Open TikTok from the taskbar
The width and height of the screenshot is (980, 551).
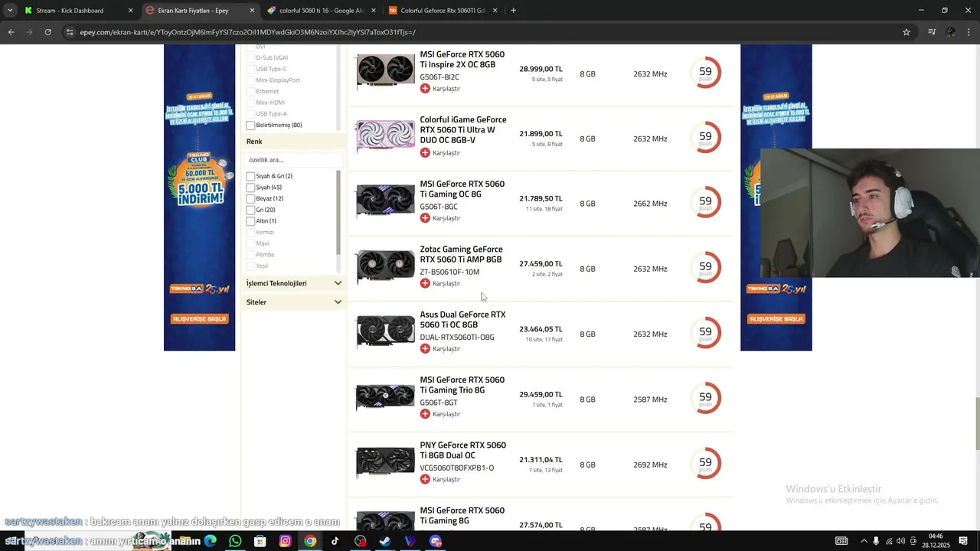(335, 541)
